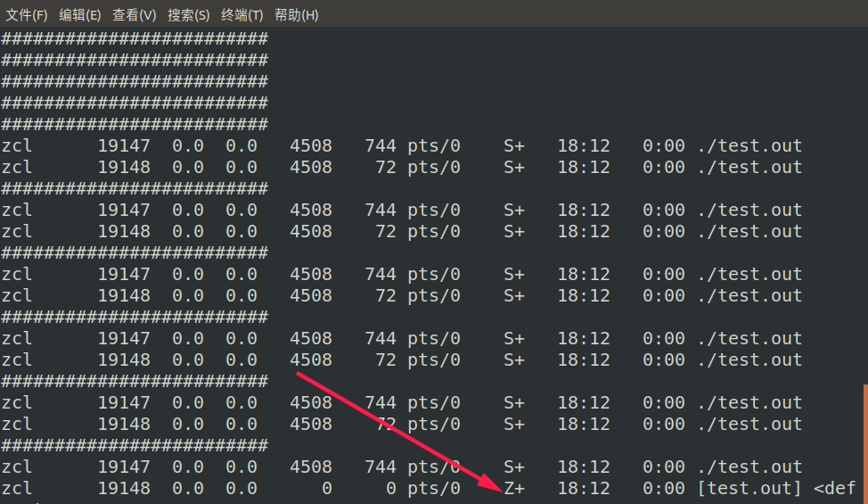Click PID 19147 in the first process row
The image size is (868, 504).
coord(124,145)
